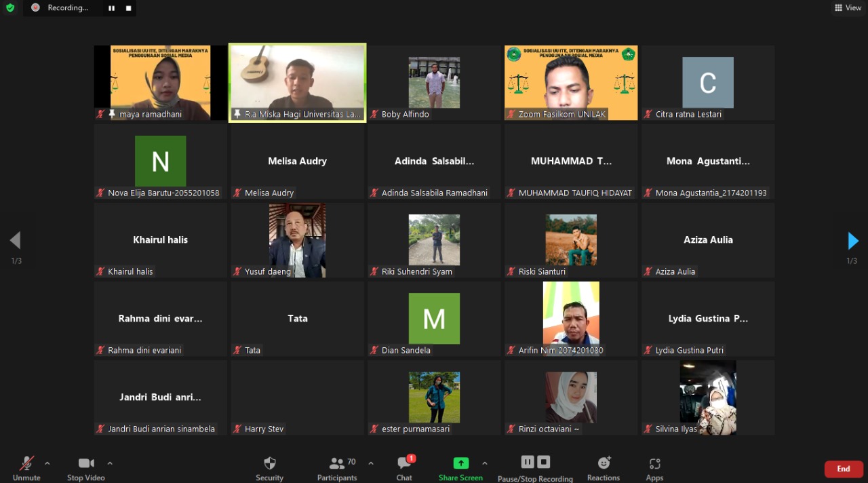Click the 'Rinzi octaviani ~' name label
868x483 pixels.
[549, 429]
